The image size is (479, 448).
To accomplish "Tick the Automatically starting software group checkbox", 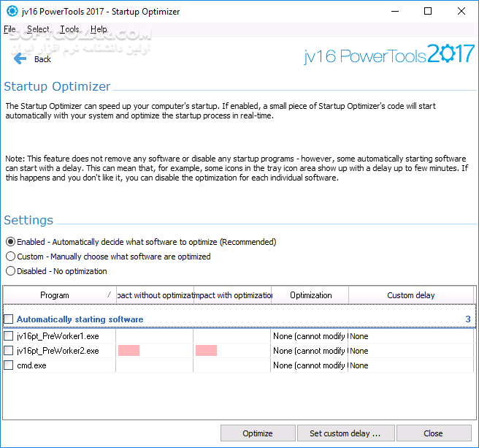I will point(9,319).
